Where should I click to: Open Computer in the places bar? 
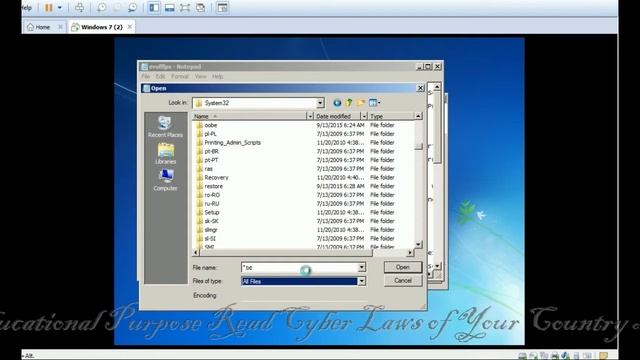(165, 180)
